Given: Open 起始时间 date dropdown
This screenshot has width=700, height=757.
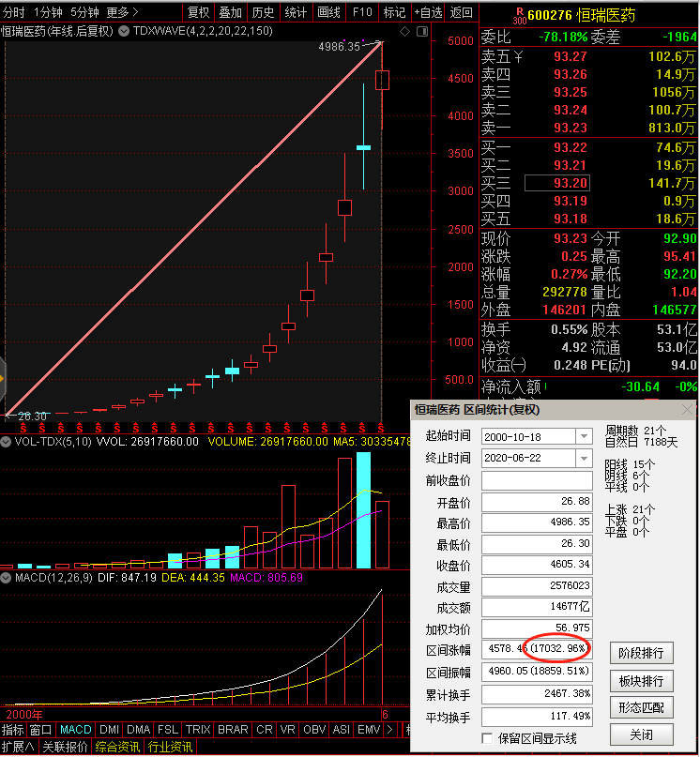Looking at the screenshot, I should (x=584, y=436).
